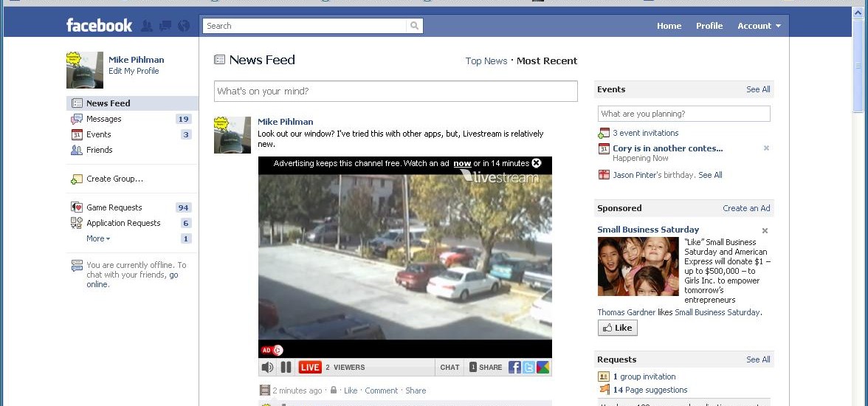The image size is (868, 406).
Task: Share stream via Twitter icon in player
Action: coord(528,368)
